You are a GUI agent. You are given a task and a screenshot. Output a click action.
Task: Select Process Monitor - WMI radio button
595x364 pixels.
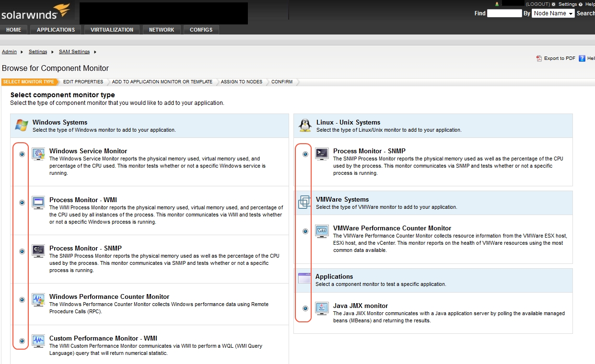(x=22, y=203)
